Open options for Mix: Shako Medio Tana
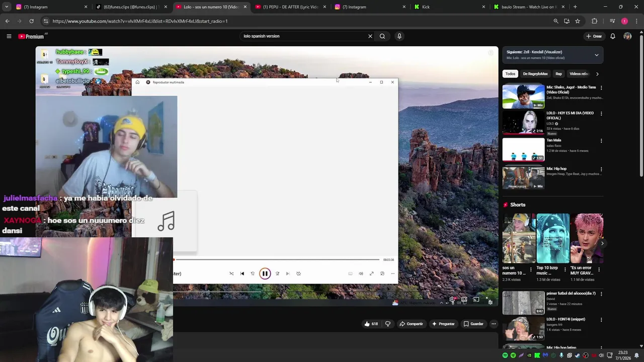Image resolution: width=644 pixels, height=362 pixels. point(601,88)
